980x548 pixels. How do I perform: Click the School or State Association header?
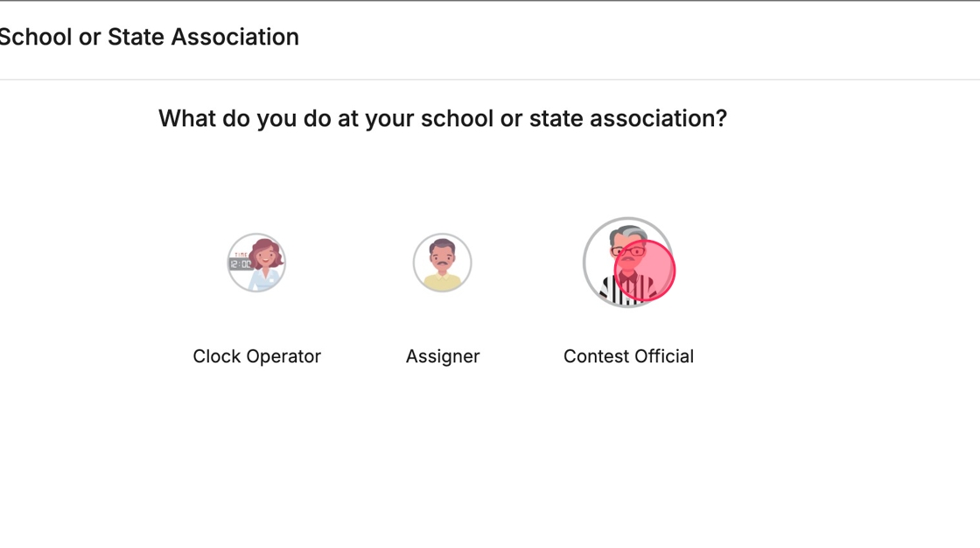click(x=149, y=37)
